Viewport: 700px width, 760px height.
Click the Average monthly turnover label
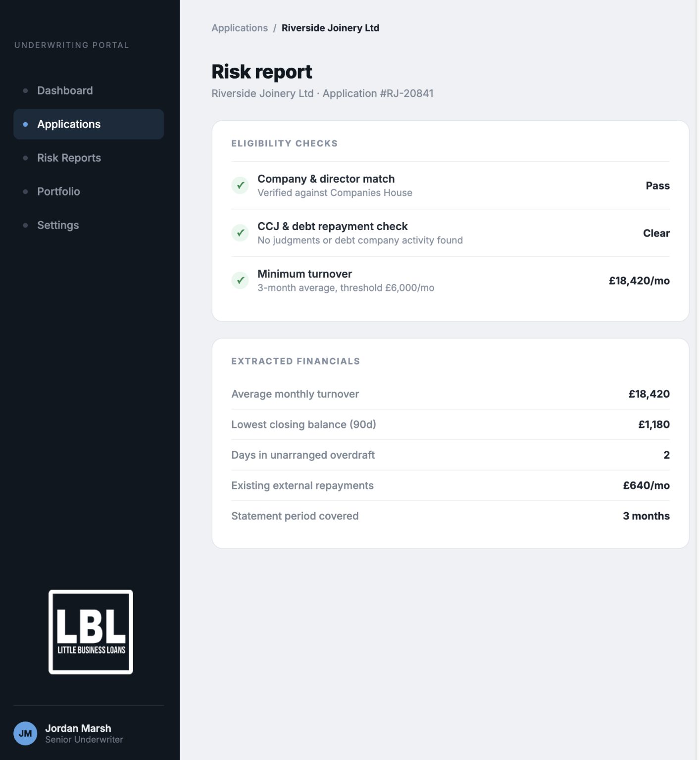pyautogui.click(x=295, y=394)
